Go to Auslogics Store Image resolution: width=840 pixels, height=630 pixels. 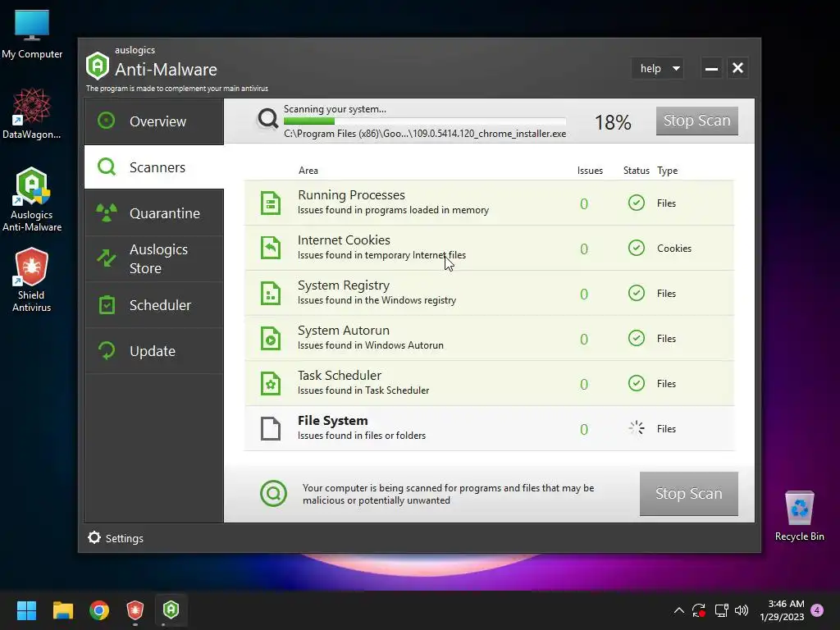click(x=153, y=258)
